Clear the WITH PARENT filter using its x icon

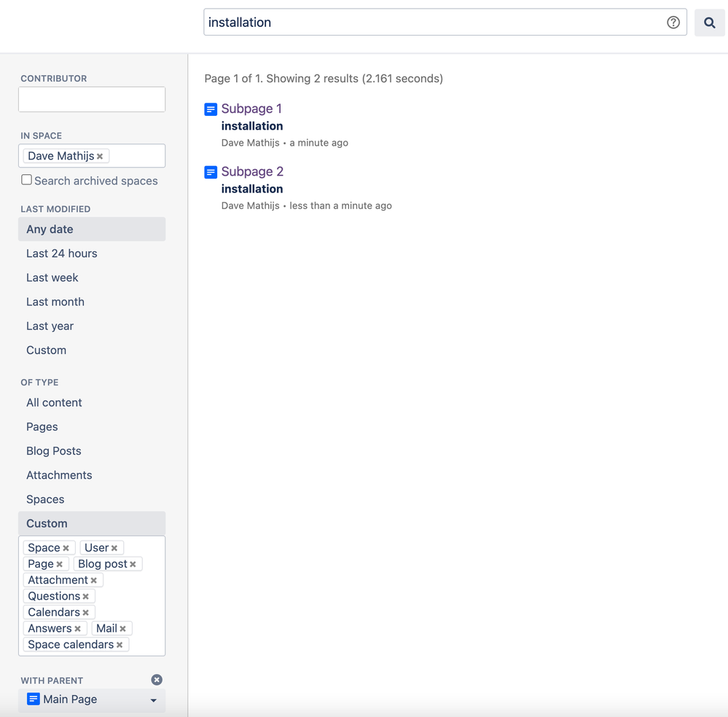[x=156, y=679]
